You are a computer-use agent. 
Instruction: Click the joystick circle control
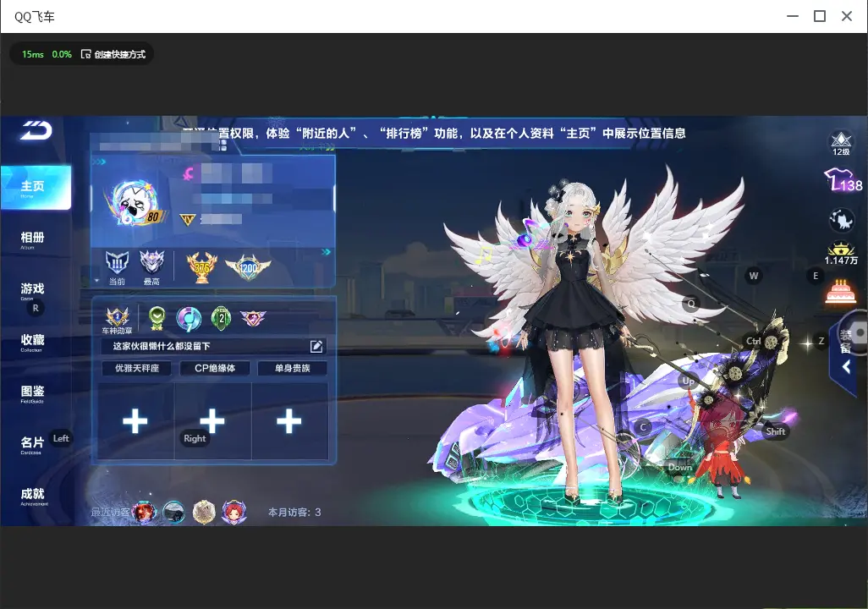point(858,332)
